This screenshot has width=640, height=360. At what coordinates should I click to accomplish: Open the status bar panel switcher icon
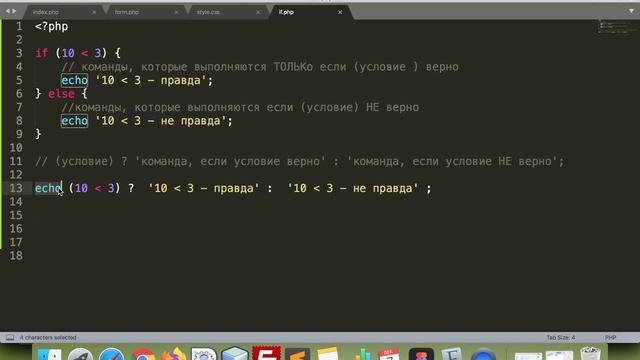10,338
